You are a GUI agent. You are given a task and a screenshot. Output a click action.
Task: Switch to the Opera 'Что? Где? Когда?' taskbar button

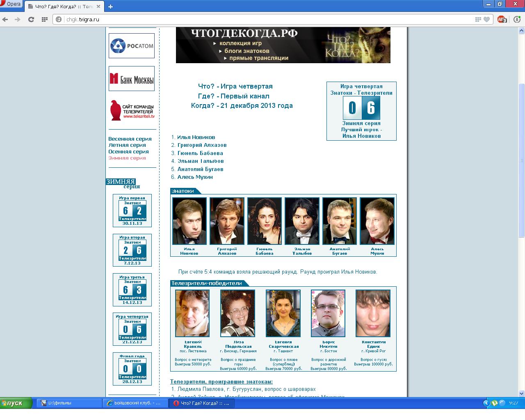[x=202, y=403]
